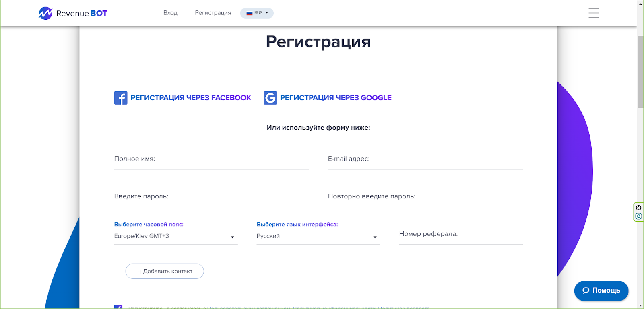Click Регистрация через Facebook link
Image resolution: width=644 pixels, height=309 pixels.
click(x=190, y=98)
